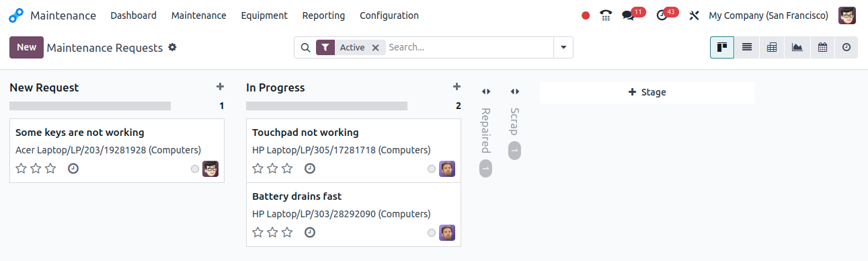Screen dimensions: 868x261
Task: Set third star priority on Touchpad card
Action: coord(287,168)
